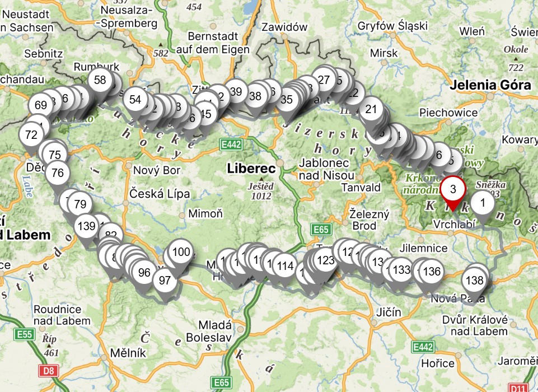Click the Liberec city label

click(x=251, y=169)
